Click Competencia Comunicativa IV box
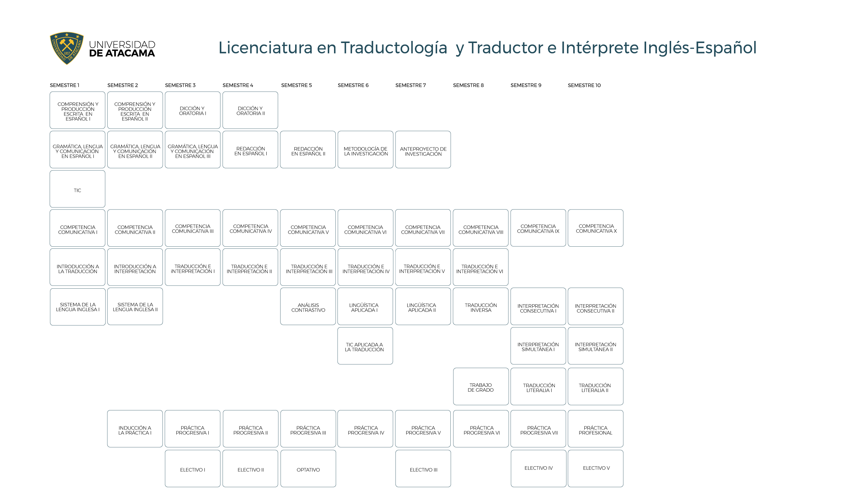Screen dimensions: 868x502 [250, 228]
